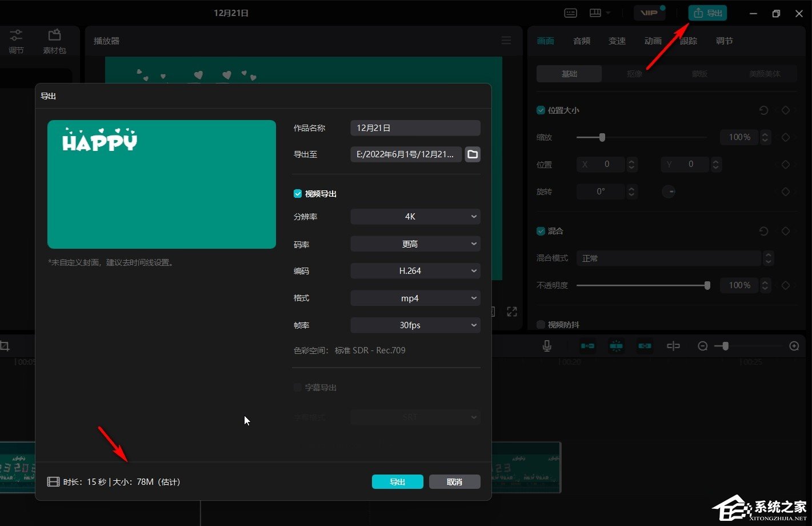Open the 分辨率 dropdown showing 4K
Image resolution: width=812 pixels, height=526 pixels.
coord(415,217)
